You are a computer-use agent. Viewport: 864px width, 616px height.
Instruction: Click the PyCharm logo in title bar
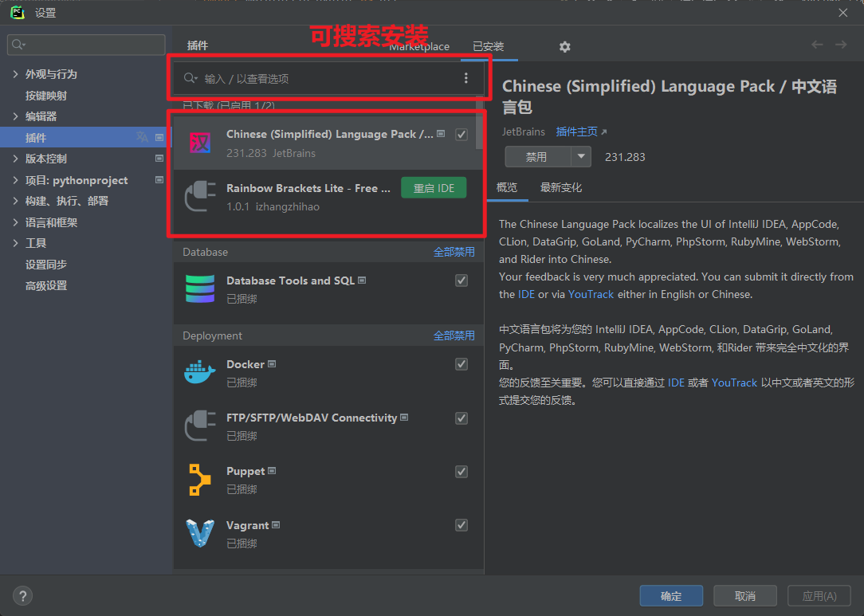[x=18, y=12]
